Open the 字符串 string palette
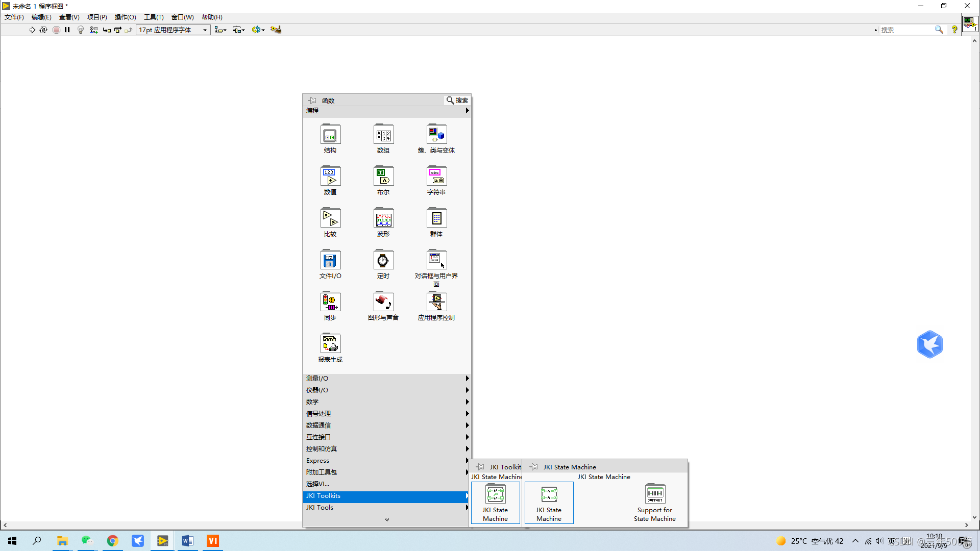The image size is (980, 551). [436, 181]
